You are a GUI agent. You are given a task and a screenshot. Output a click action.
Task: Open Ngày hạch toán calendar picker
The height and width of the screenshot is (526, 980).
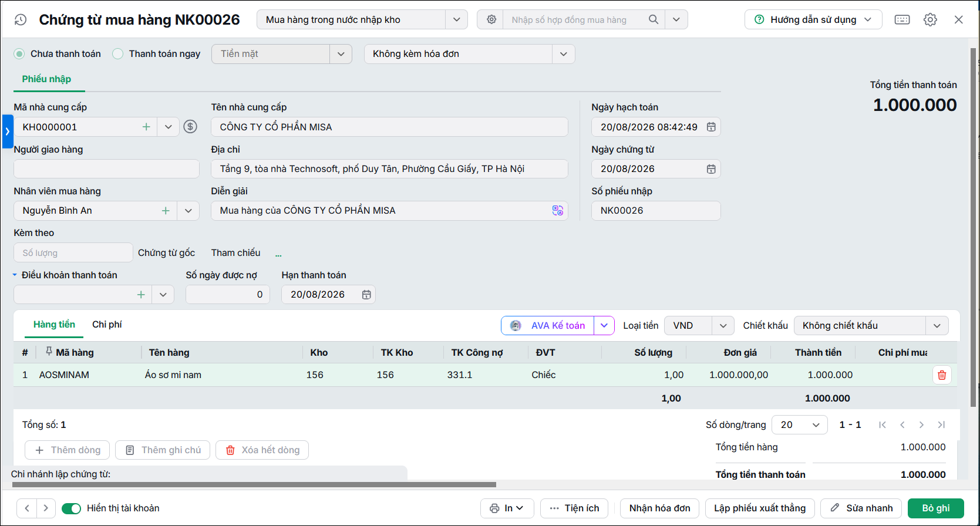point(711,127)
